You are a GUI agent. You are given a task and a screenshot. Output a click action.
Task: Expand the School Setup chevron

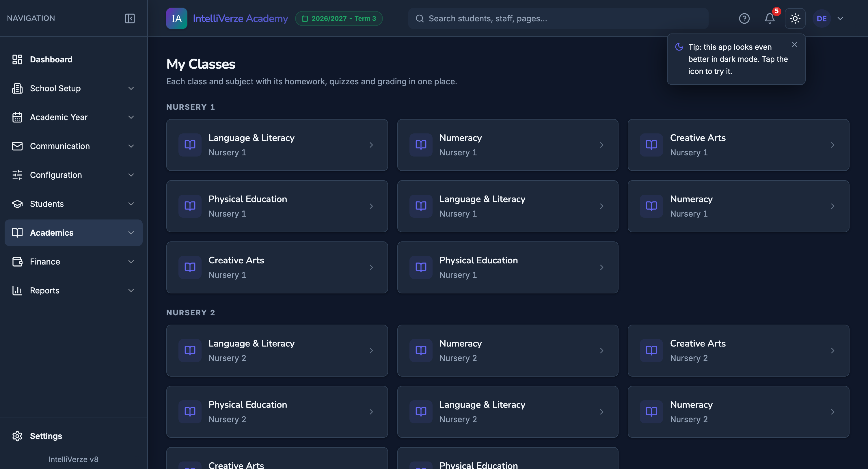(x=131, y=88)
